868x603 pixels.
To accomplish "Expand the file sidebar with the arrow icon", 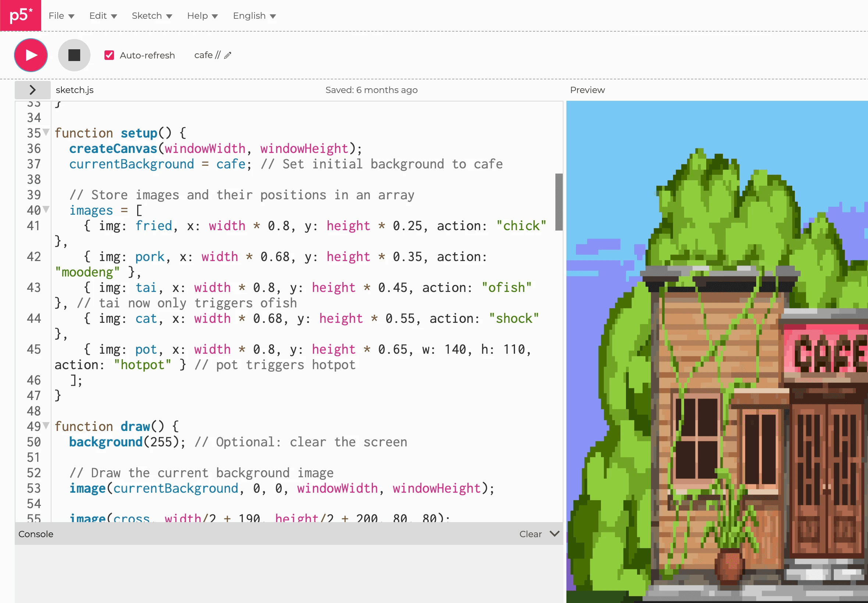I will pos(32,90).
